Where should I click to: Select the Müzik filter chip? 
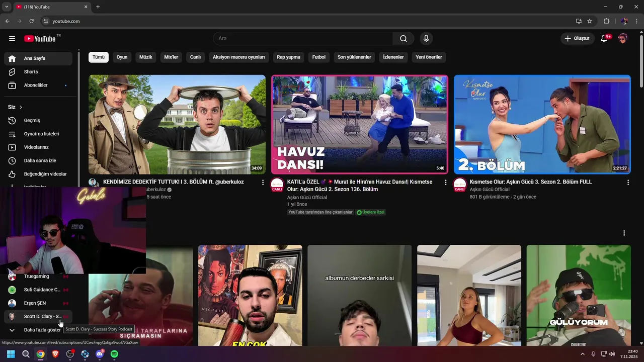pos(146,57)
